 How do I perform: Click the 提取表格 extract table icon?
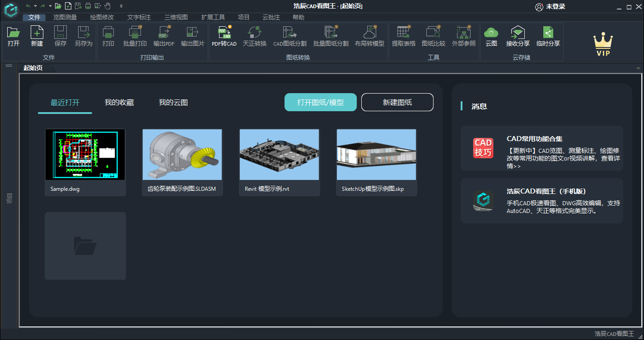[x=403, y=33]
